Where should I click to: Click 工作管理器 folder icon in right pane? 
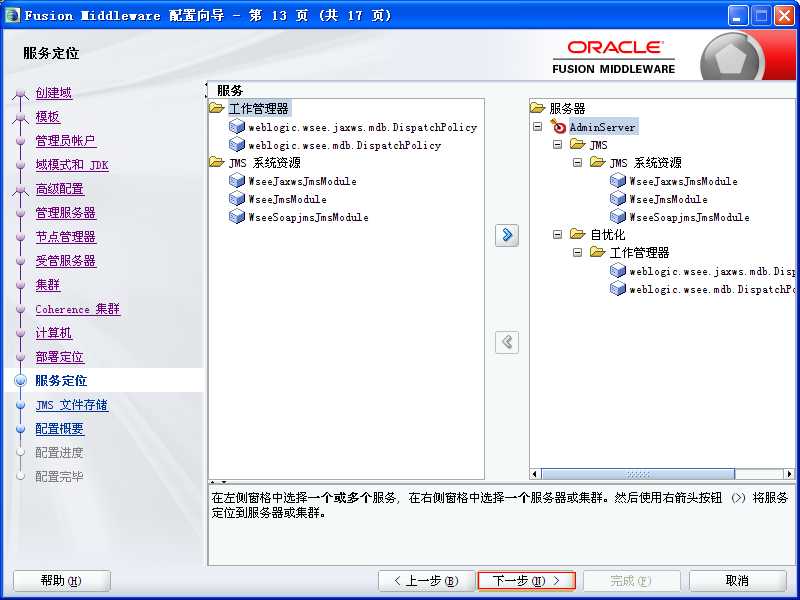click(x=597, y=252)
